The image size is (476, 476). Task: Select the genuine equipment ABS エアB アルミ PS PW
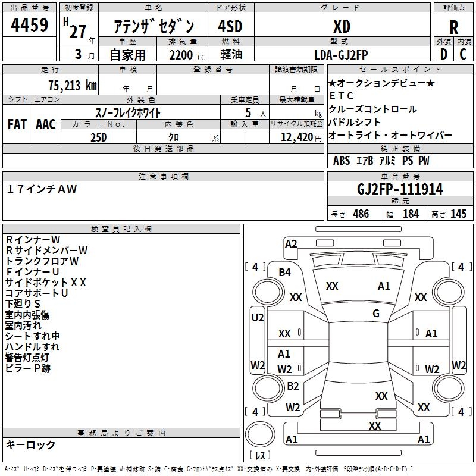pyautogui.click(x=381, y=160)
